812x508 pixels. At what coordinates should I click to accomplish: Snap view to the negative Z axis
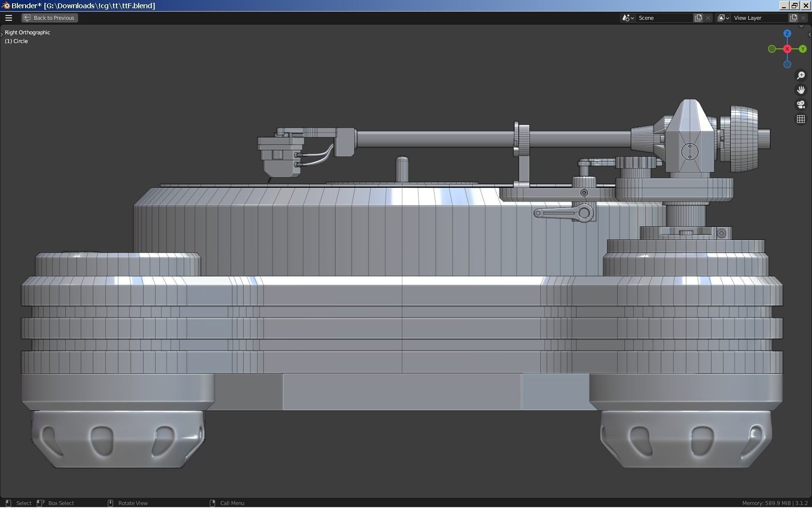(x=787, y=64)
